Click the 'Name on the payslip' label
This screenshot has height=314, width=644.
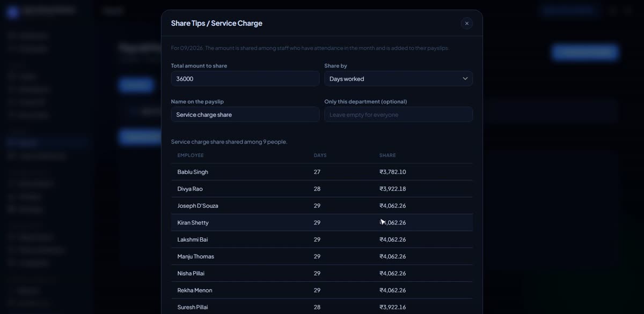197,102
